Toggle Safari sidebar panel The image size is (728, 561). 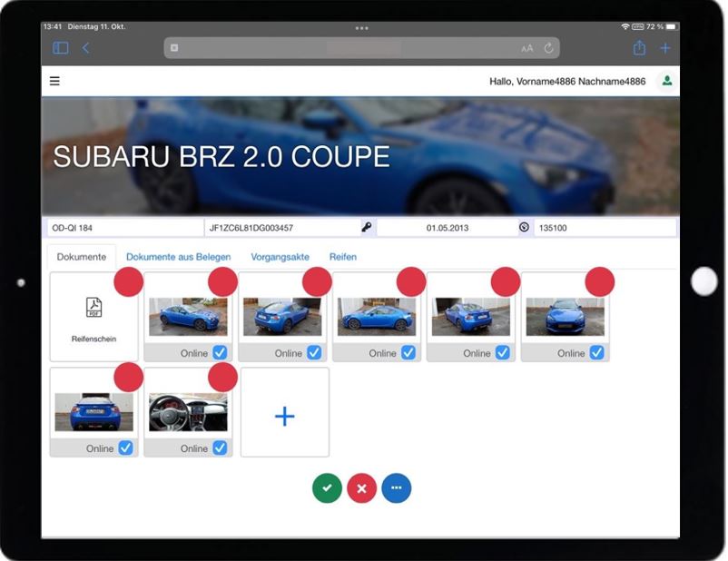61,48
